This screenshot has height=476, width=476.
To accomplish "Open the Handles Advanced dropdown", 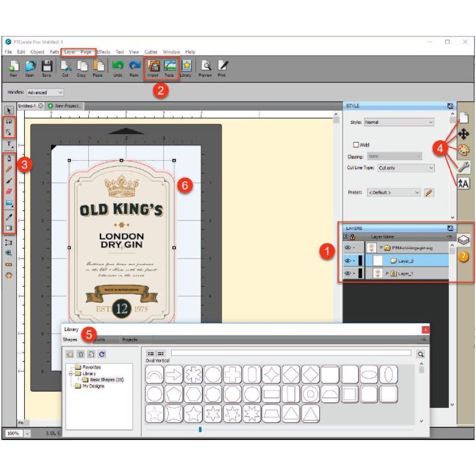I will click(45, 93).
